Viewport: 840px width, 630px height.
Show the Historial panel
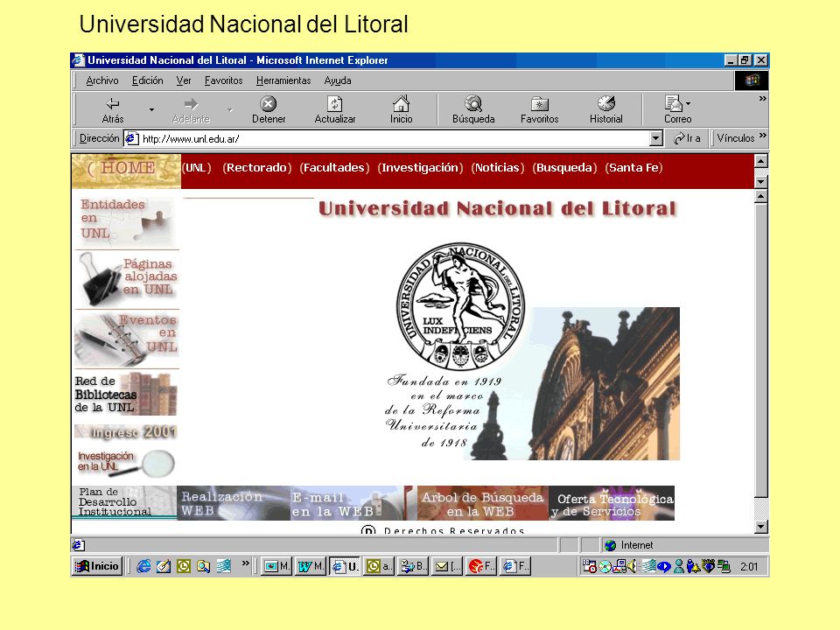(x=605, y=110)
